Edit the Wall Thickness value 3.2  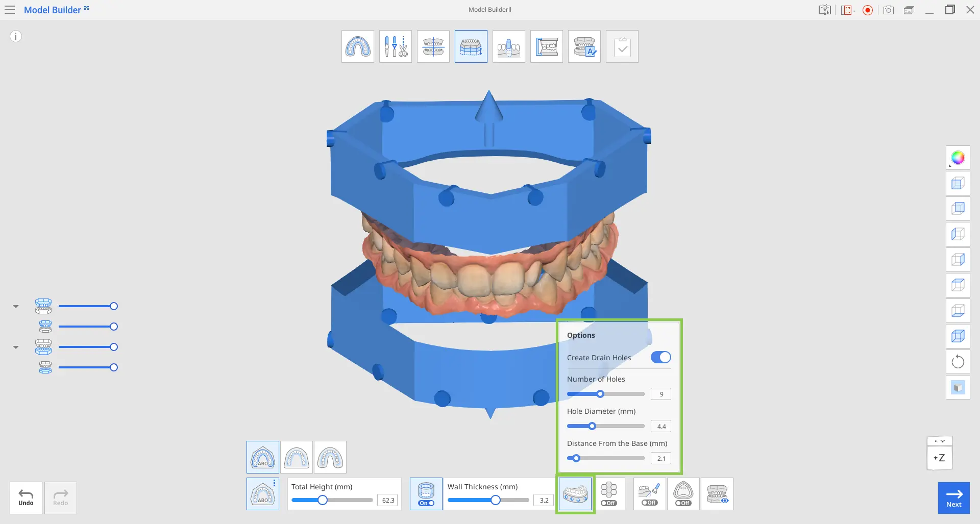[x=544, y=500]
